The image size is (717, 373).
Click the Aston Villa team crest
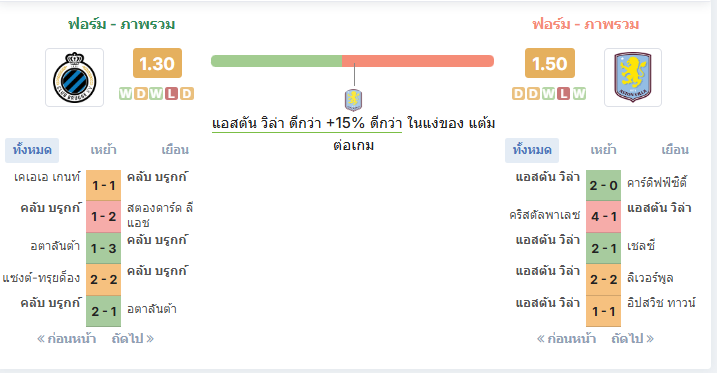click(x=633, y=78)
